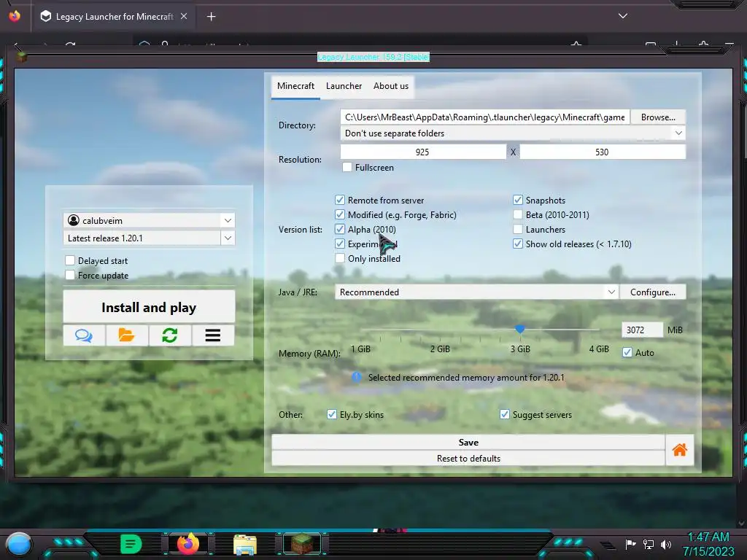
Task: Click the Legacy Launcher window title text
Action: tap(373, 57)
